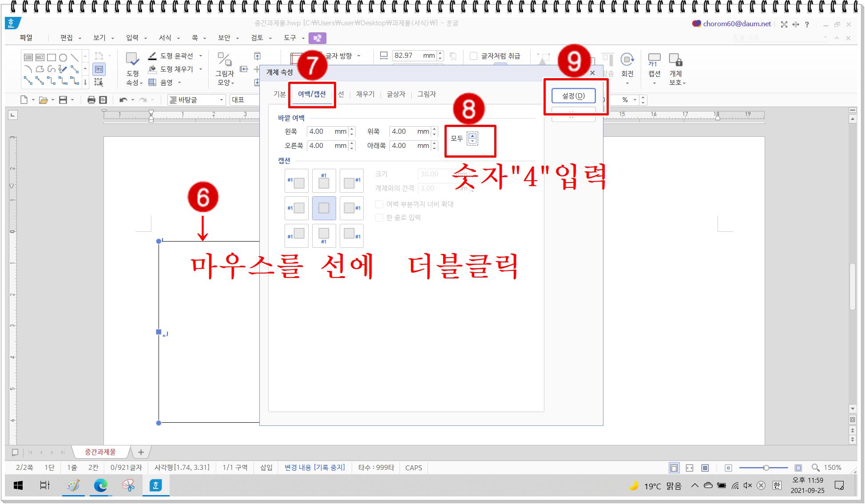Click the shape outline (도형 윤곽선) pen icon
865x504 pixels.
click(x=152, y=56)
